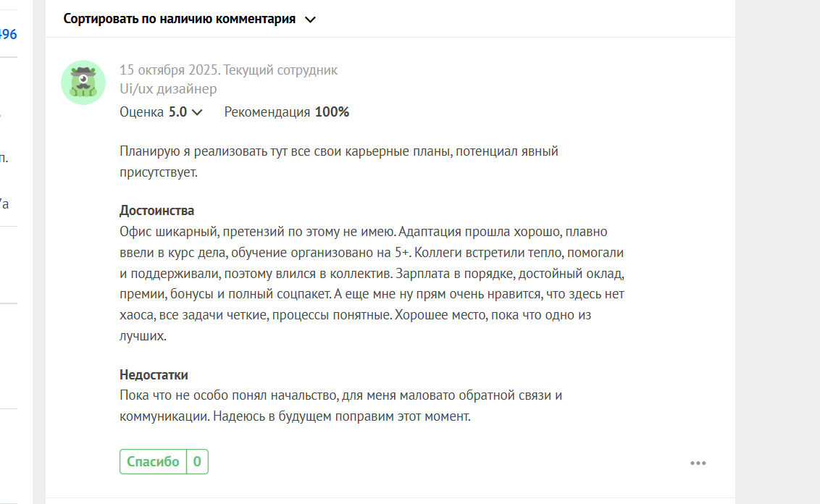This screenshot has width=820, height=504.
Task: Open the review's three-dots options menu
Action: click(698, 463)
